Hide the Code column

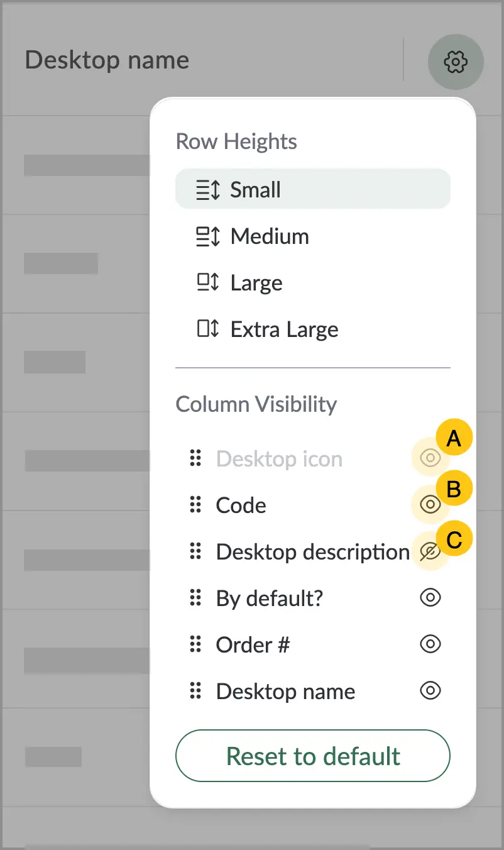pyautogui.click(x=430, y=505)
